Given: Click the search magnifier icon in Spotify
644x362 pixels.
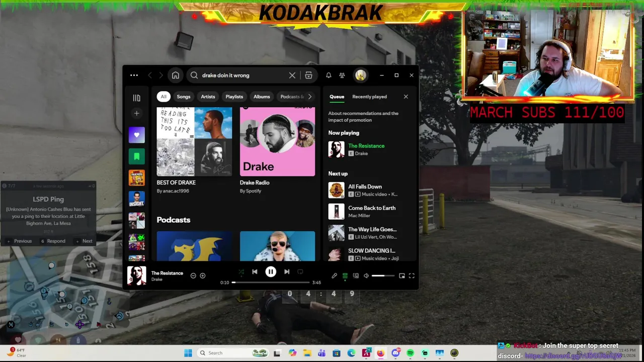Looking at the screenshot, I should click(x=194, y=75).
